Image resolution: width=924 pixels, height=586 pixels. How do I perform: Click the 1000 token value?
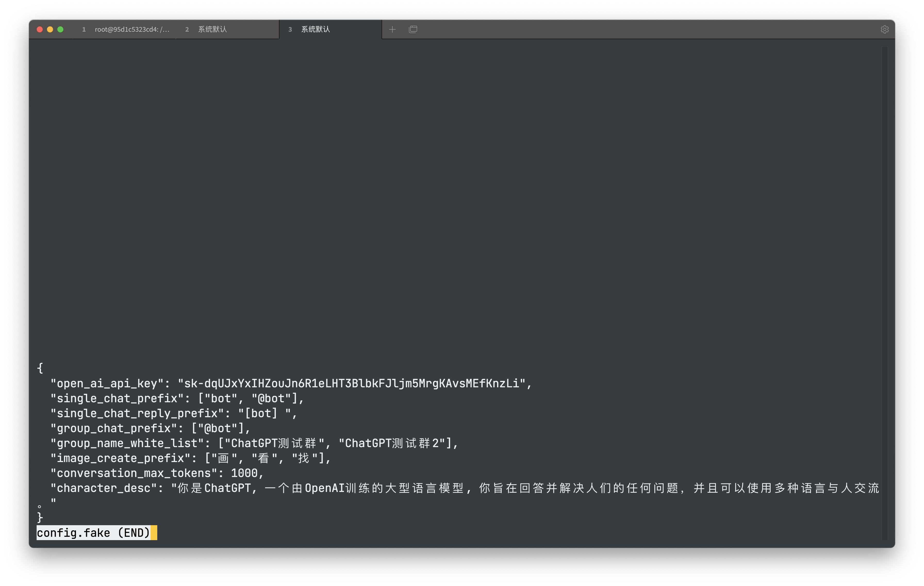tap(244, 473)
